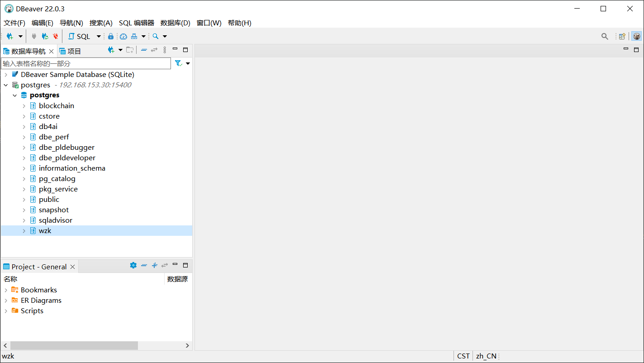The image size is (644, 363).
Task: Select the sqladvisor schema
Action: tap(56, 220)
